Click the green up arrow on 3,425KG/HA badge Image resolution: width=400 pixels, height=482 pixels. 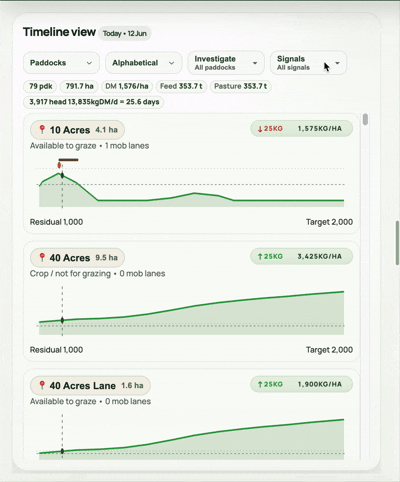click(x=260, y=256)
